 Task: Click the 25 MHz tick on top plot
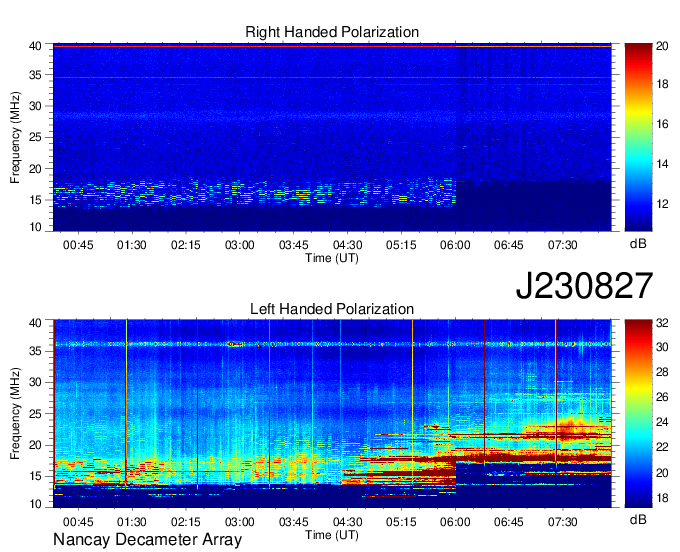tap(35, 137)
